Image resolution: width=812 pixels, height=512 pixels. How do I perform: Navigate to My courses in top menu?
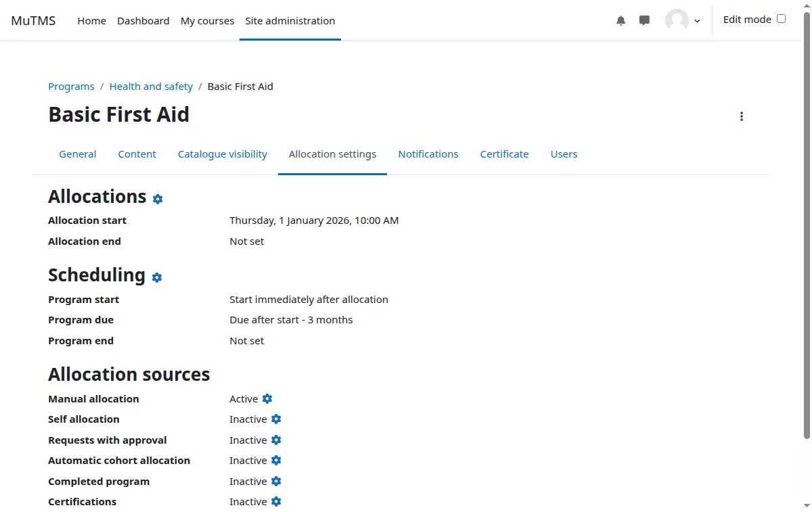207,21
